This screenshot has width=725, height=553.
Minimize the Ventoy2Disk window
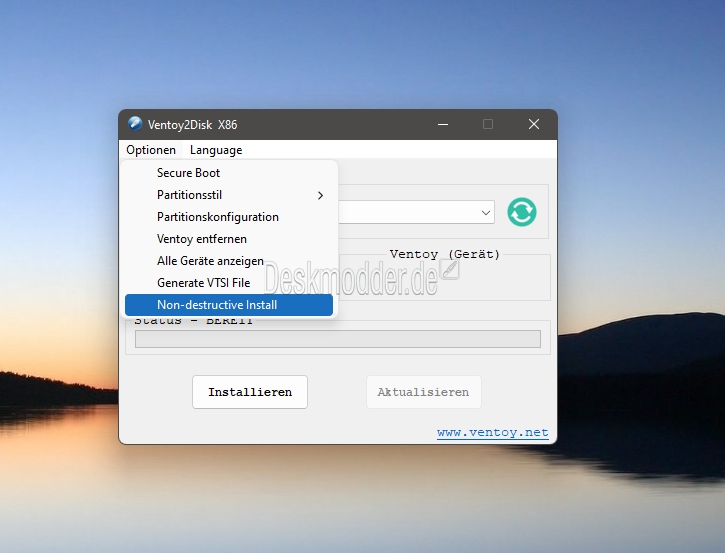pos(441,124)
